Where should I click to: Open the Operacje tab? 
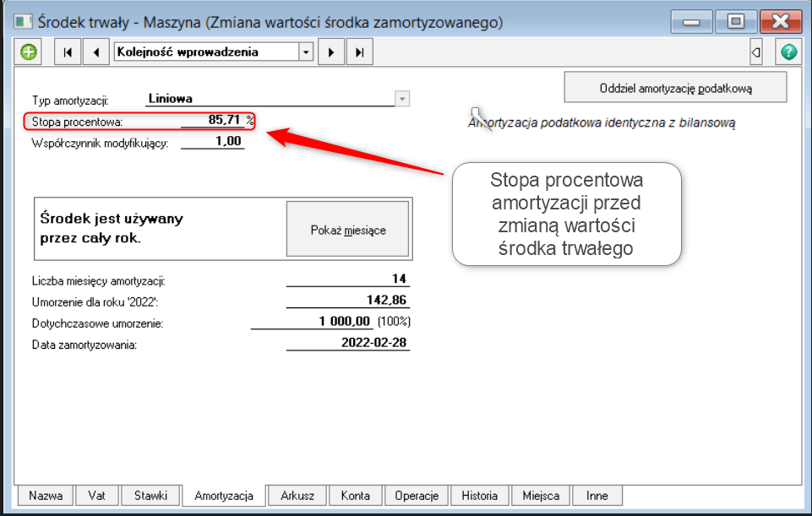click(x=417, y=495)
